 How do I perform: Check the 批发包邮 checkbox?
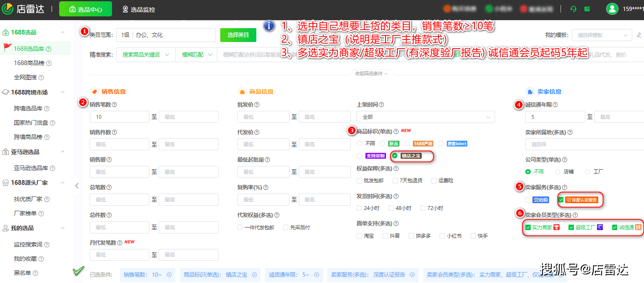(x=359, y=181)
